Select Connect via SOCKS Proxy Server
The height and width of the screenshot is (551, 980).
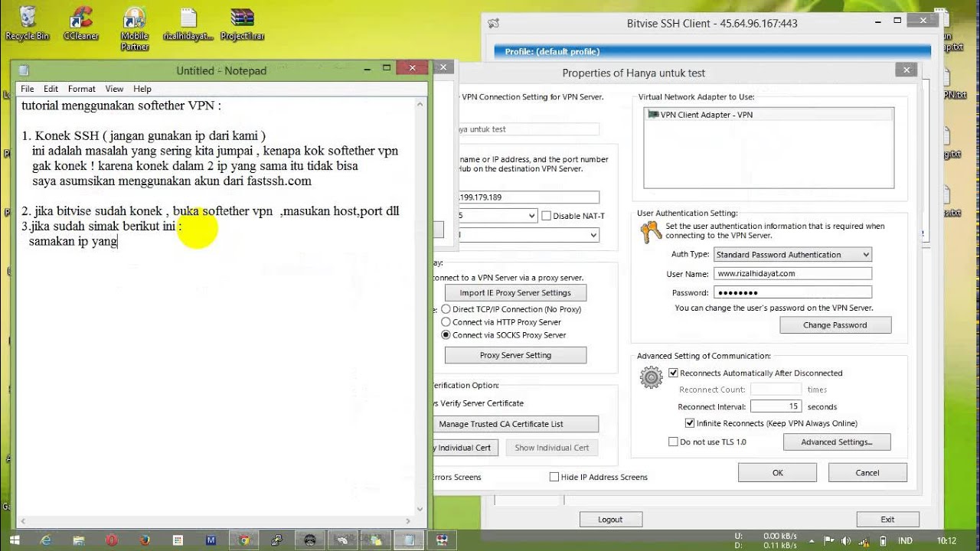tap(446, 335)
